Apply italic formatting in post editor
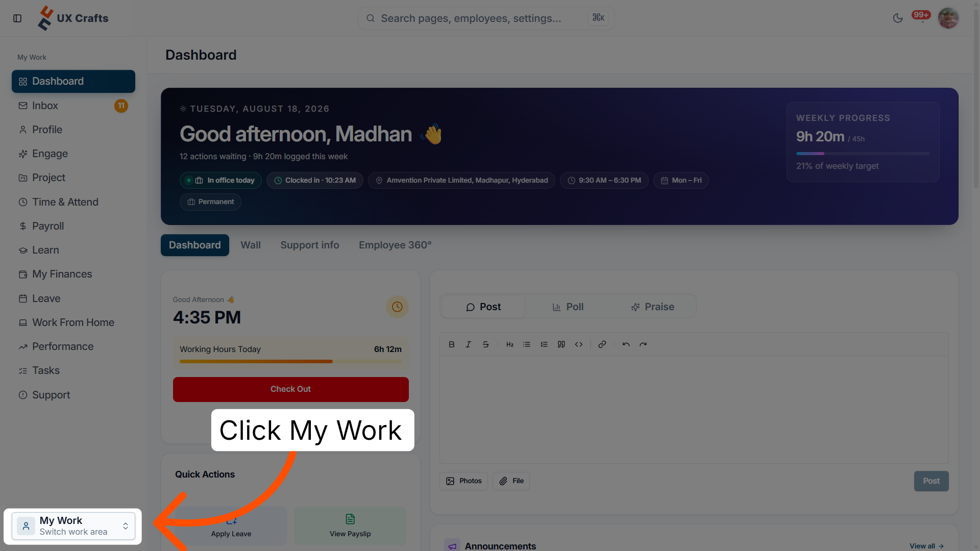This screenshot has width=980, height=551. [x=469, y=344]
